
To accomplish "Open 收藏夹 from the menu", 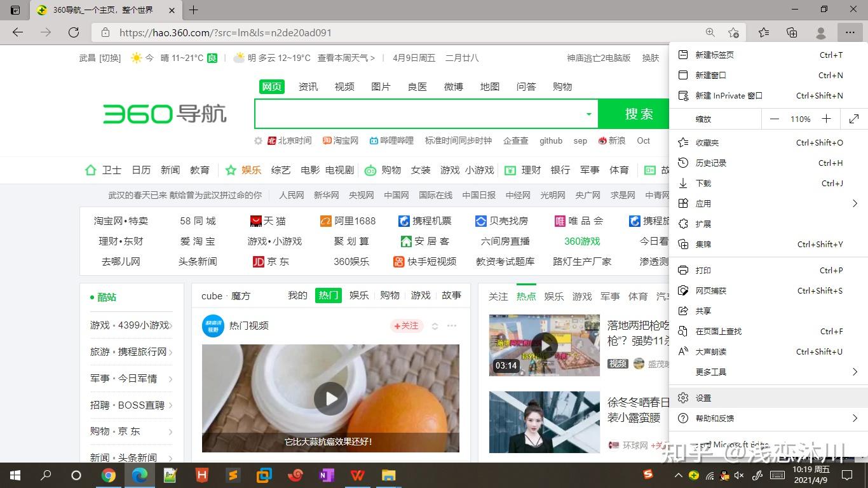I will 769,143.
